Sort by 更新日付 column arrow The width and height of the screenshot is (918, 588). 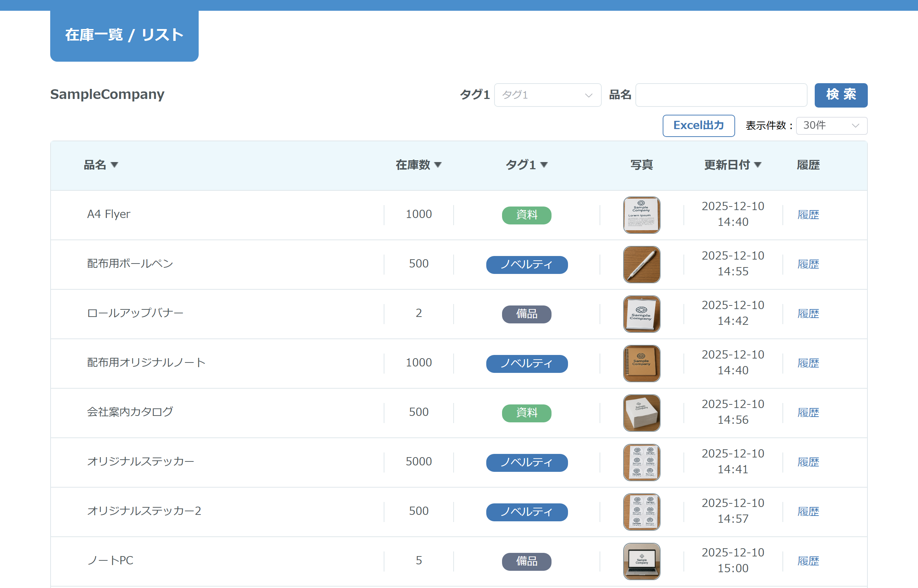point(758,165)
